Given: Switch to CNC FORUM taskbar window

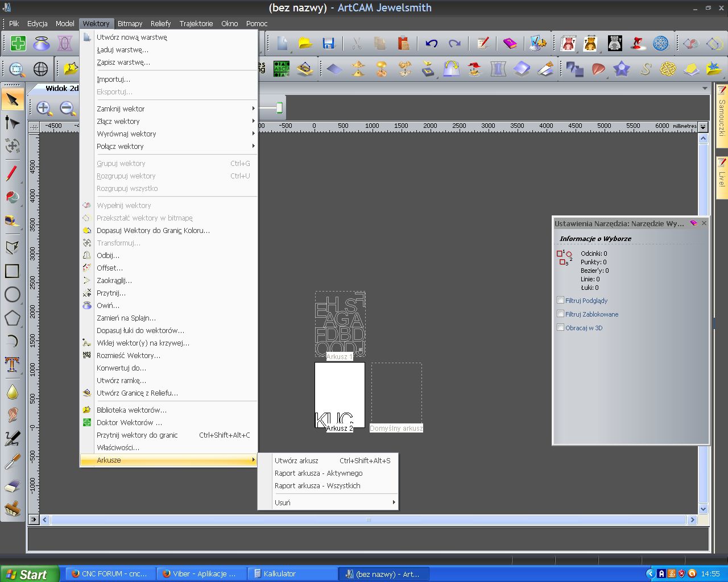Looking at the screenshot, I should 109,574.
